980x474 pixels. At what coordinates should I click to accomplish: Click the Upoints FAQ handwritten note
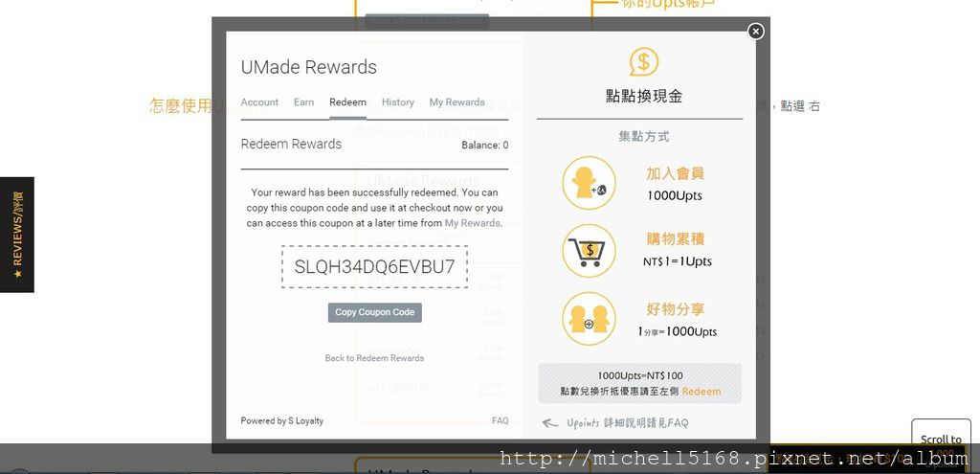(x=628, y=423)
